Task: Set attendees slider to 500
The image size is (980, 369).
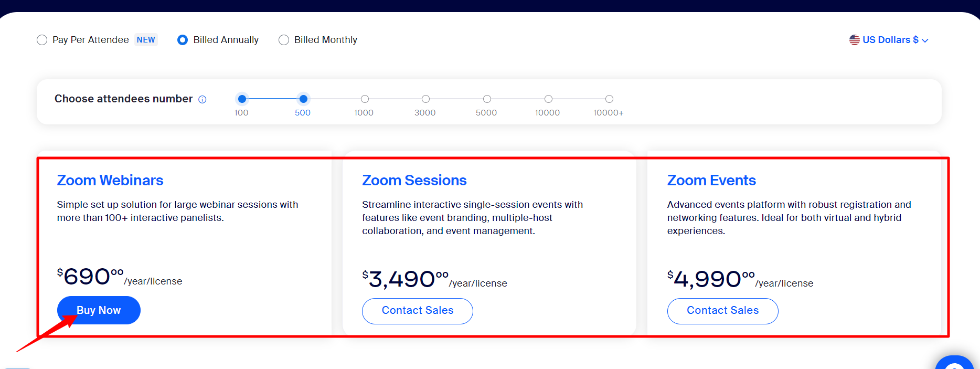Action: pos(303,99)
